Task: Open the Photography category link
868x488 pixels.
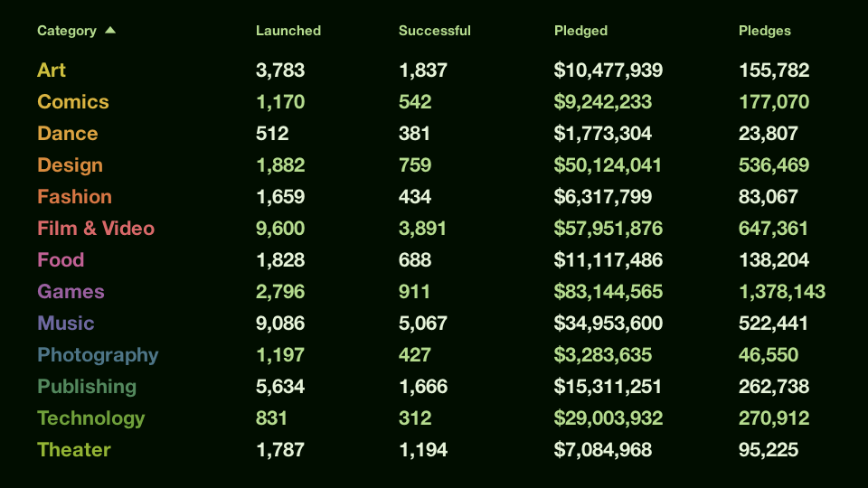Action: pos(98,354)
